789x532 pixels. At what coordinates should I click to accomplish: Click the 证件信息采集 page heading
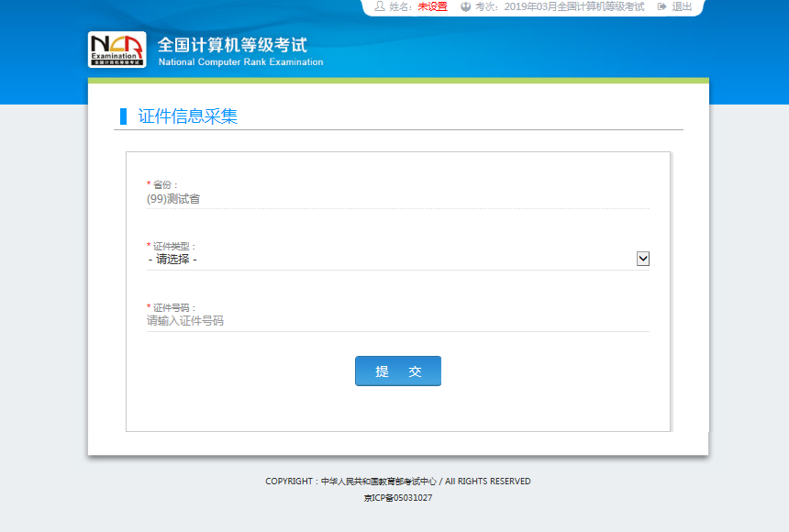[x=188, y=116]
